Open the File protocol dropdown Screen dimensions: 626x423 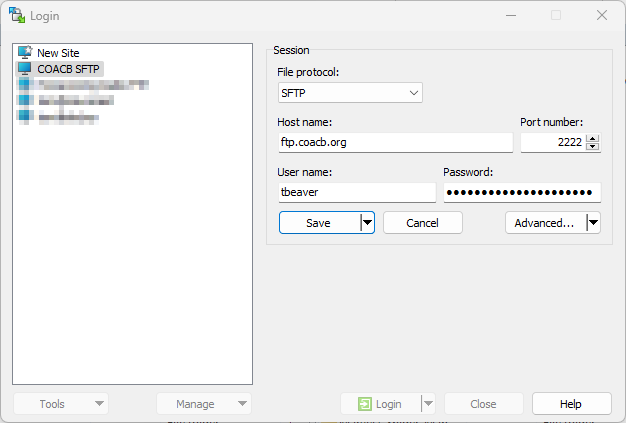[x=350, y=93]
